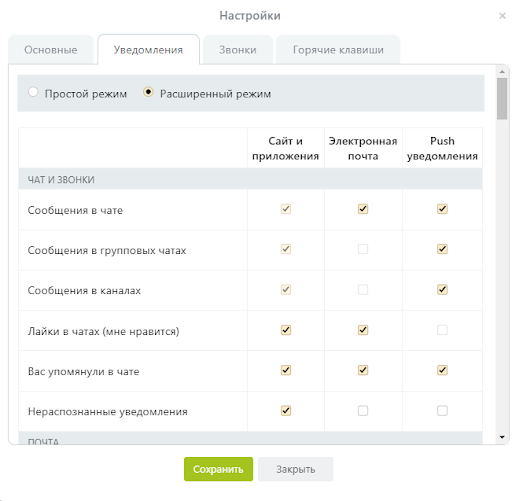
Task: Uncheck email for Вас упомянули в чате
Action: pos(363,370)
